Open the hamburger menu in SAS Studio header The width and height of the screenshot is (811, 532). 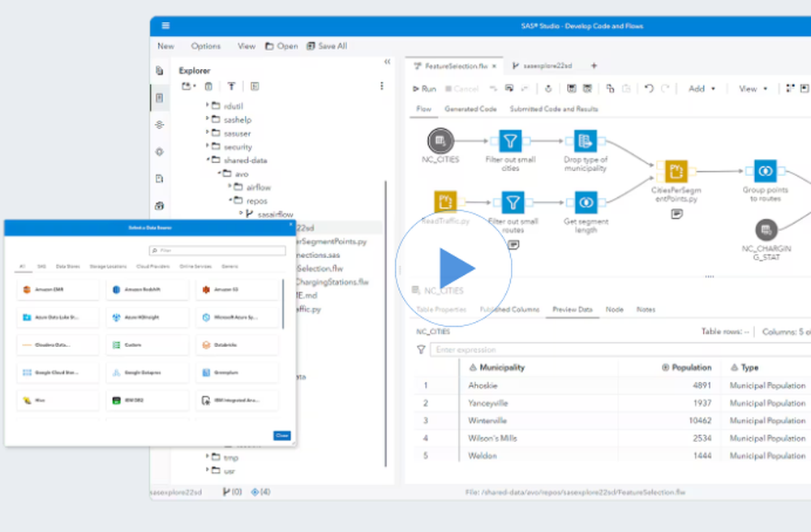(x=165, y=26)
